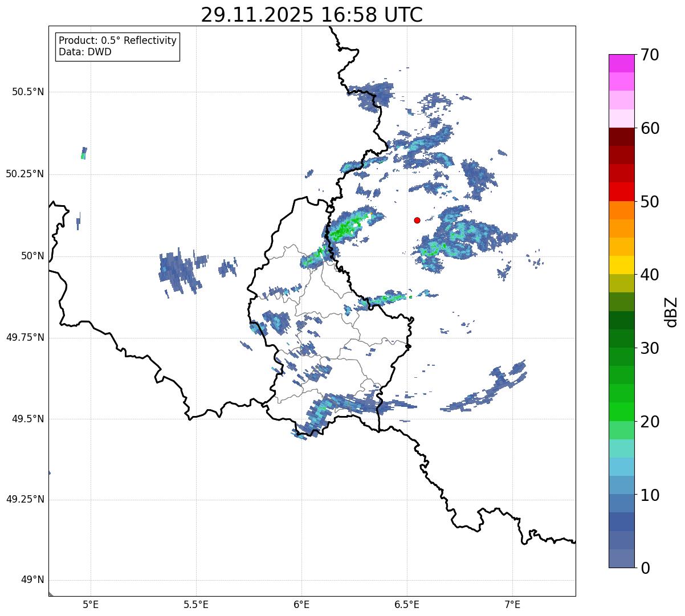
Task: Click the 49.75°N latitude label
Action: point(25,337)
